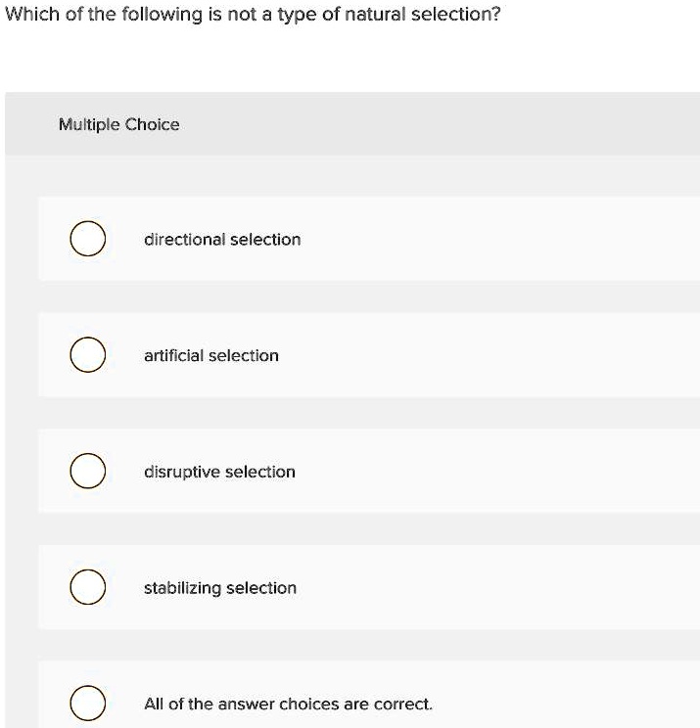Mark the disruptive selection radio circle
The width and height of the screenshot is (700, 728).
tap(87, 472)
